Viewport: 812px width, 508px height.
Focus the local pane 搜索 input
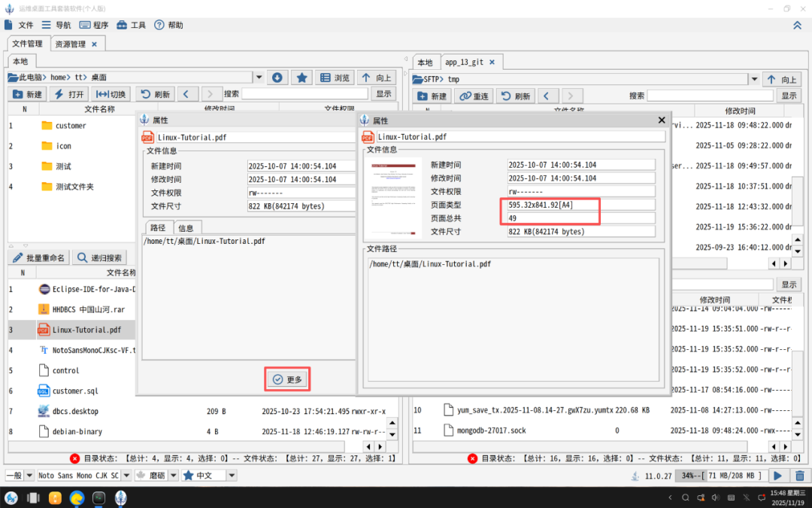304,94
